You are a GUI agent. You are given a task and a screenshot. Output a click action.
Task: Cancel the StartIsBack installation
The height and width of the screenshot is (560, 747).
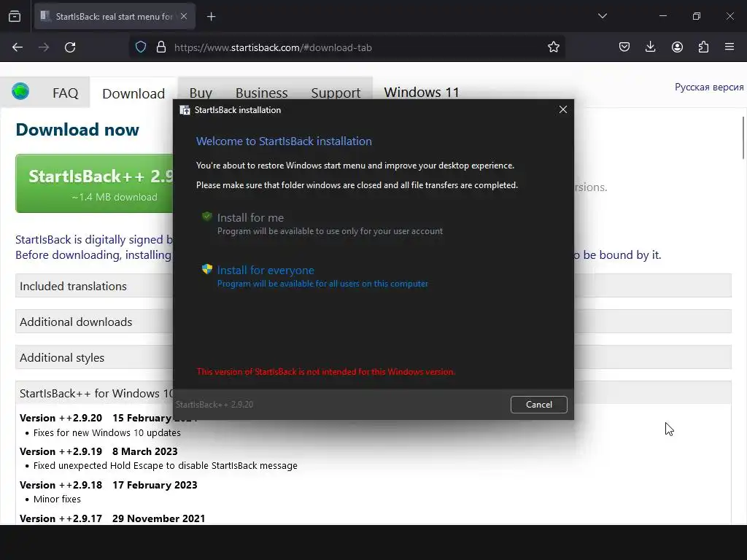(539, 404)
